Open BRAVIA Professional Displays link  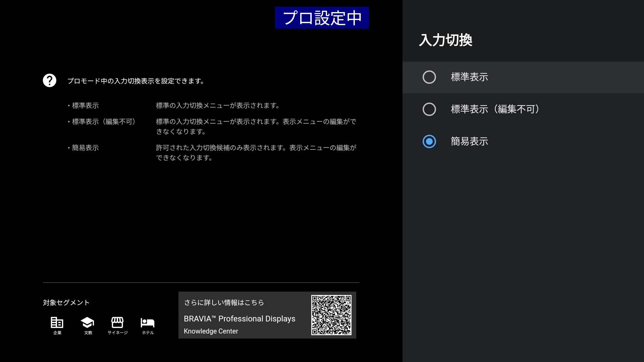tap(239, 319)
